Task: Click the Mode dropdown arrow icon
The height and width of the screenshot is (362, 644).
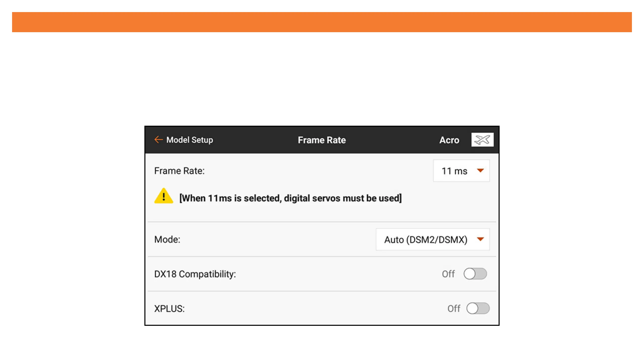Action: [480, 239]
